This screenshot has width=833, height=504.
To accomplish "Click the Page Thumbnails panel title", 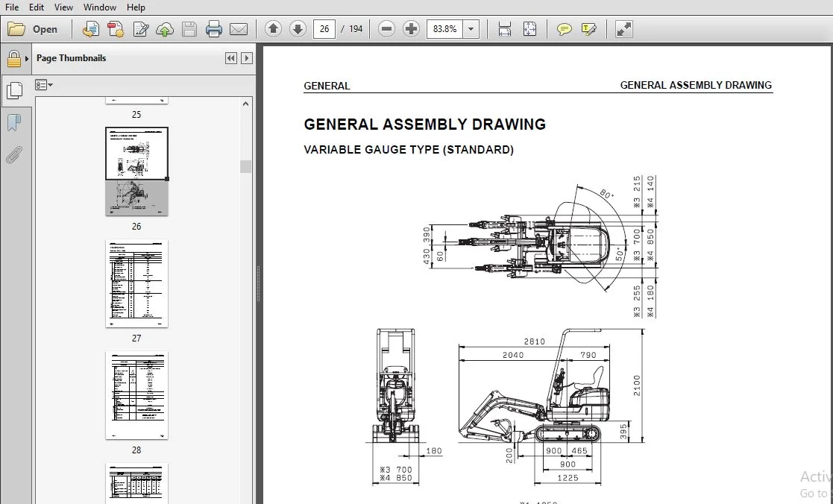I will pos(71,58).
